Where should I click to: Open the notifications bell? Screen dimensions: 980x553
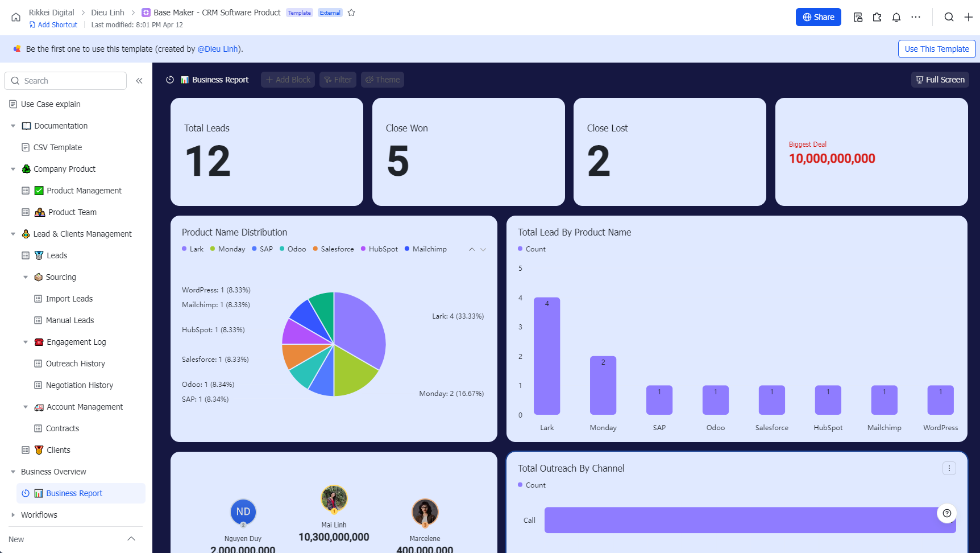[x=896, y=17]
